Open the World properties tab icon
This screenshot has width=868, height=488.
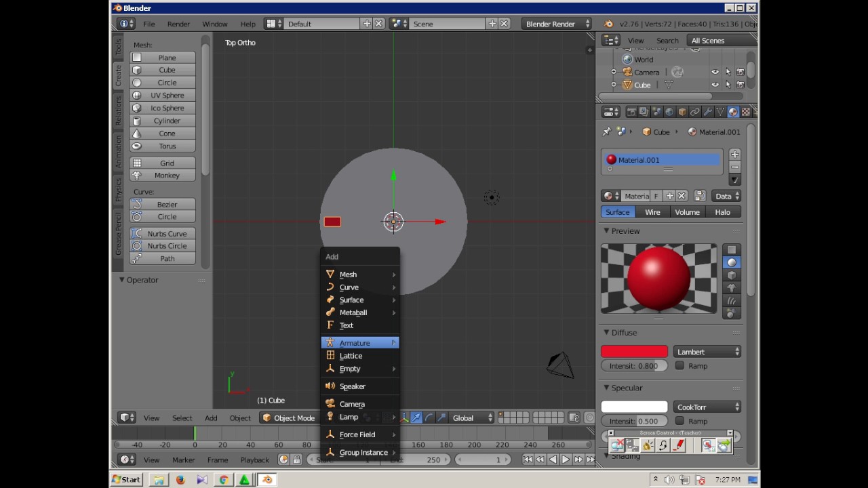pyautogui.click(x=670, y=112)
